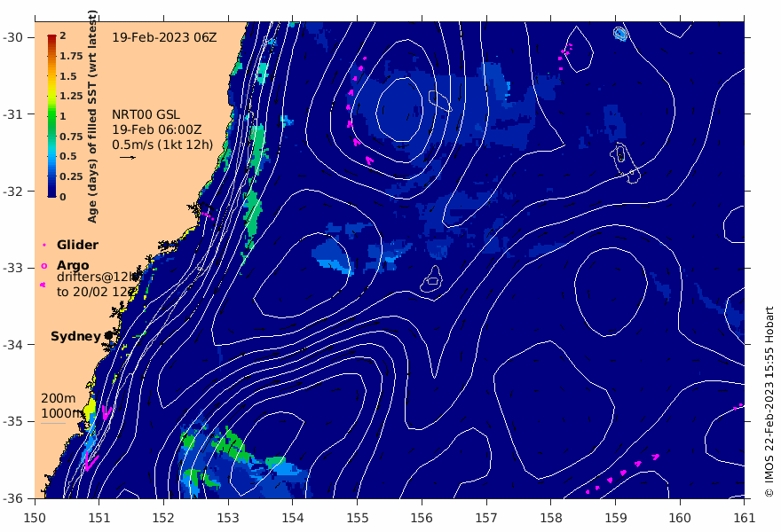Click the drifters@12h legend text

click(97, 277)
